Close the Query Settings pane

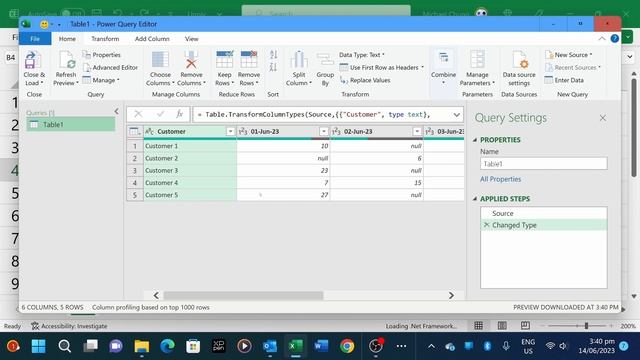click(603, 118)
